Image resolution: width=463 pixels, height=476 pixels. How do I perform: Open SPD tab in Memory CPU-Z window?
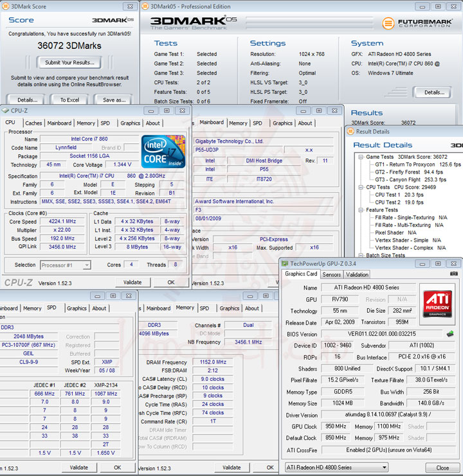click(204, 308)
